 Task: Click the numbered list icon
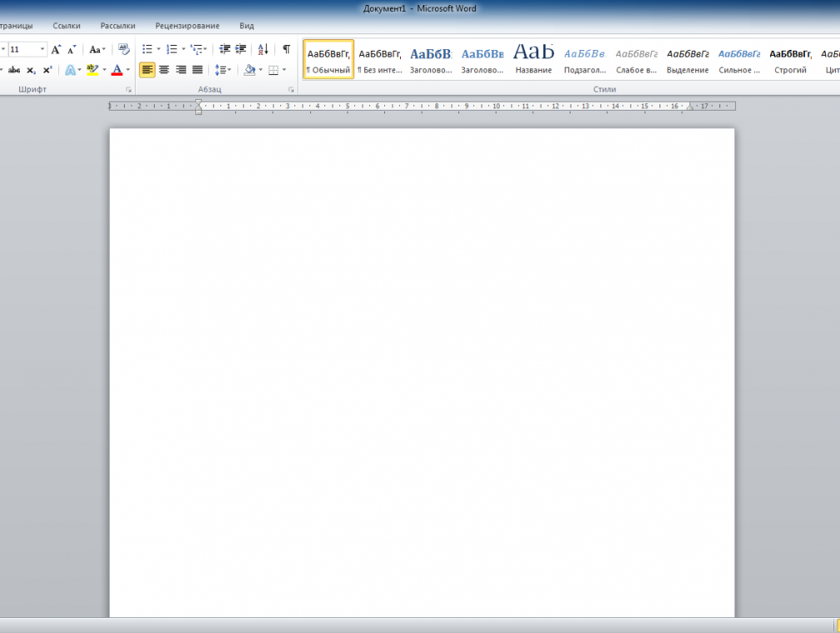click(171, 49)
